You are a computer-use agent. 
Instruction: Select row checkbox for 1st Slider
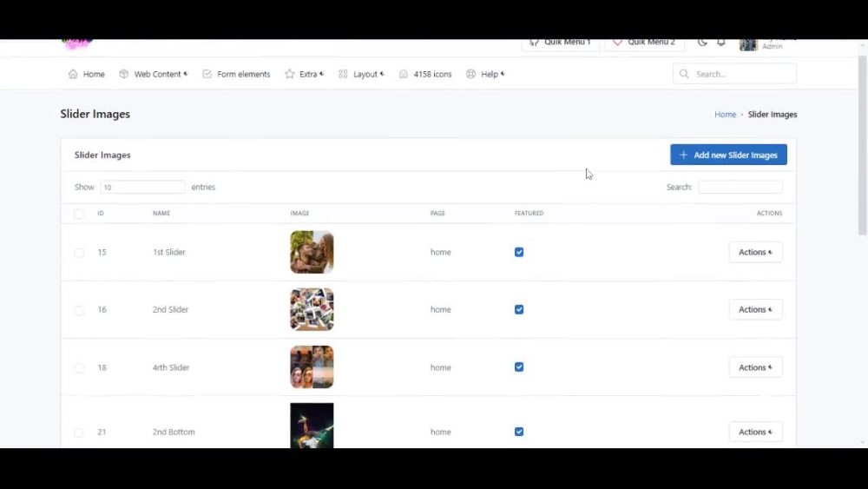(79, 253)
